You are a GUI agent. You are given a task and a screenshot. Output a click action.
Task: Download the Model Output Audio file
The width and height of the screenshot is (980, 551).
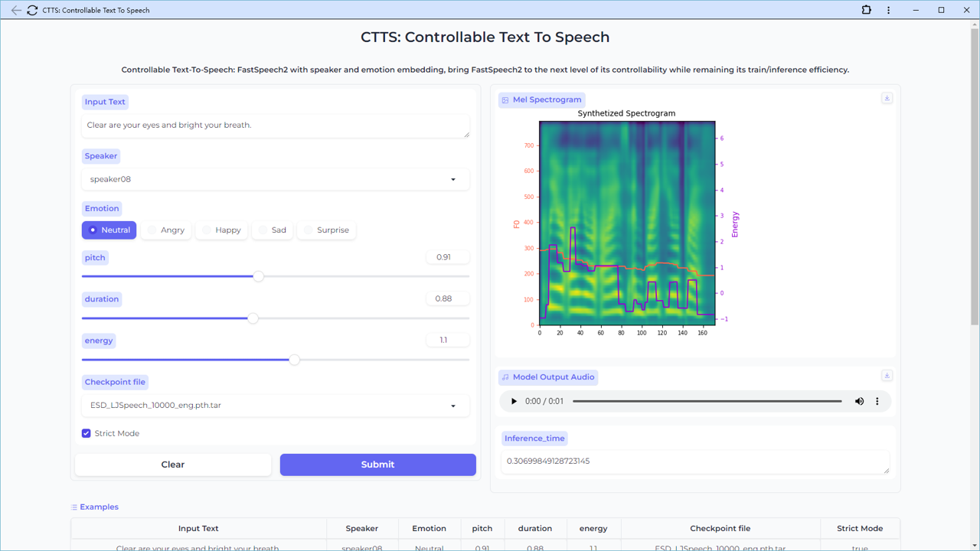click(887, 376)
